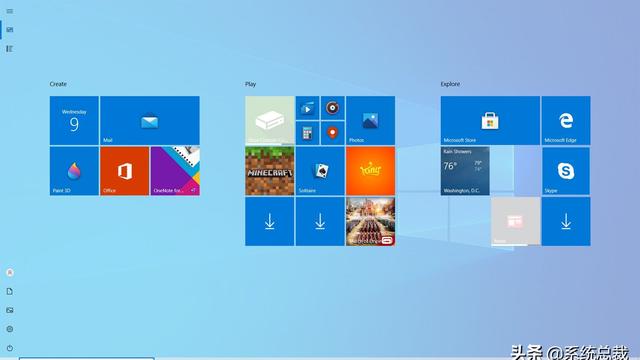Open the Solitaire tile
Viewport: 640px width, 360px height.
point(320,171)
